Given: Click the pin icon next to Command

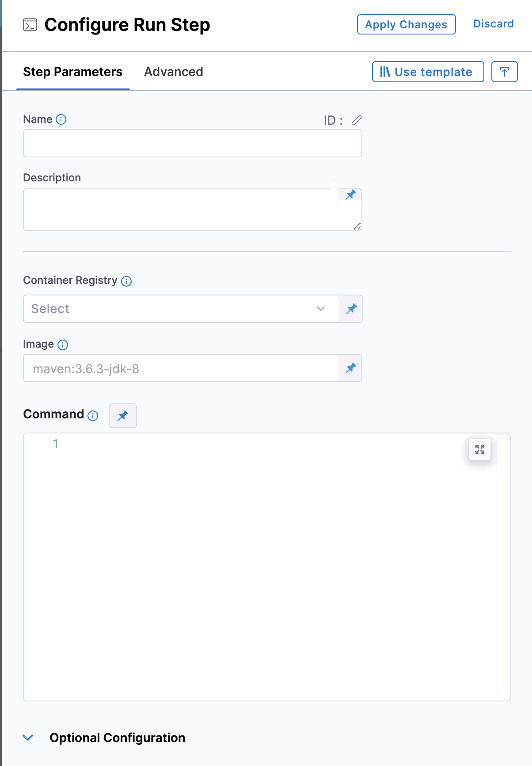Looking at the screenshot, I should tap(123, 416).
